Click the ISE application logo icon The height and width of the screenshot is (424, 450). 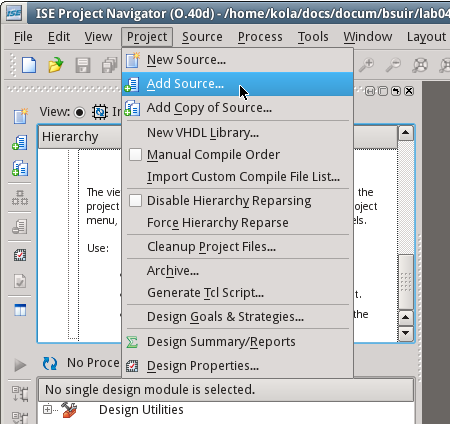pos(14,13)
